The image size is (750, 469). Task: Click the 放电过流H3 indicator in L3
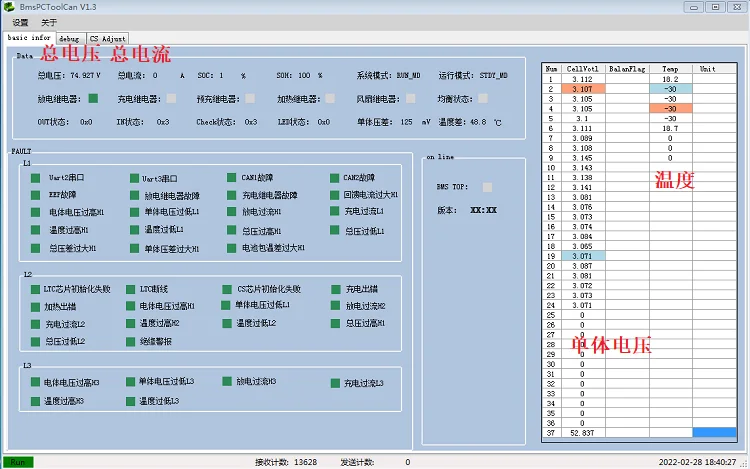point(227,381)
